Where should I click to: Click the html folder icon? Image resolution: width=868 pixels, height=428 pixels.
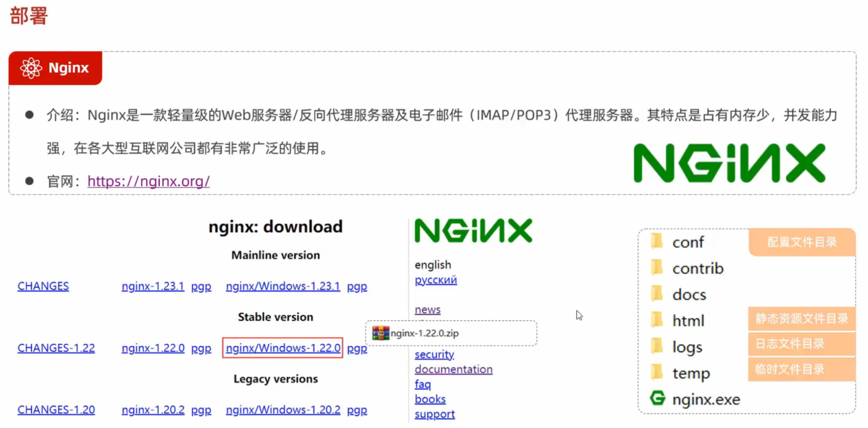657,320
